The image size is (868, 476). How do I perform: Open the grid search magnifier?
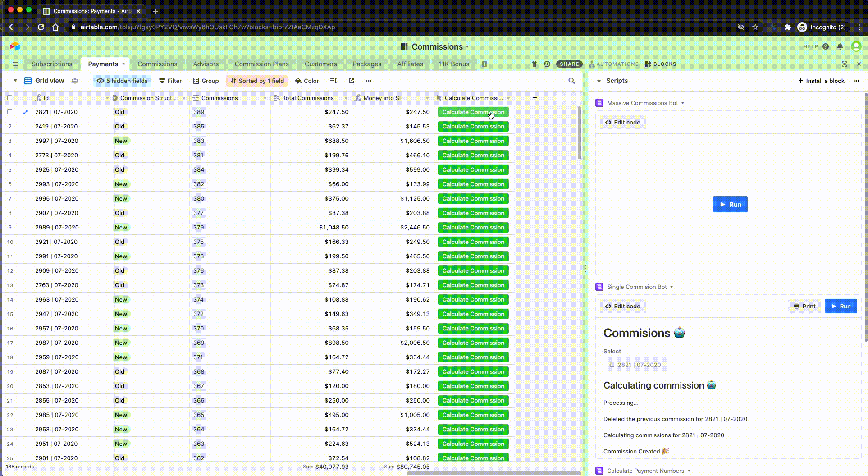click(571, 81)
